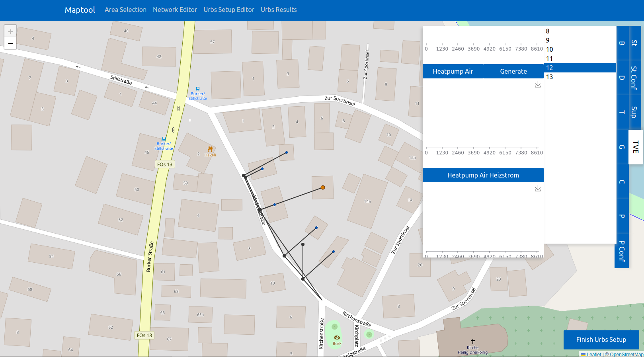Click the Haveli restaurant icon on map
This screenshot has height=357, width=644.
click(210, 149)
